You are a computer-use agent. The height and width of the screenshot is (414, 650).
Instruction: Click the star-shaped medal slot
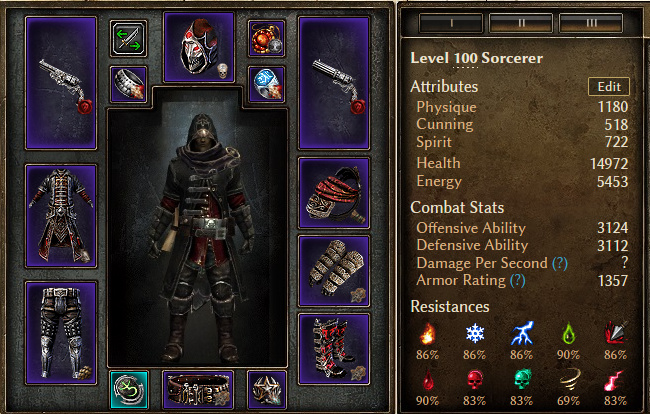[x=267, y=390]
